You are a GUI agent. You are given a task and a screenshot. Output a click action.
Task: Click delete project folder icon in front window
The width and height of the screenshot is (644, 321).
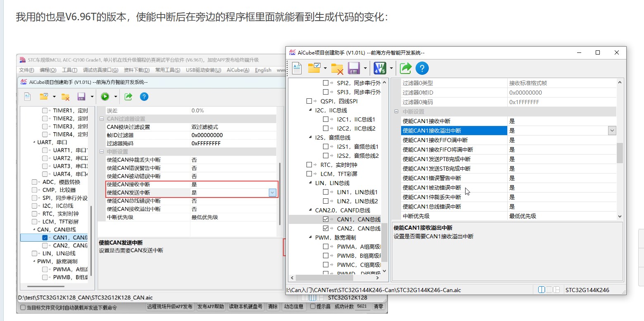[337, 69]
